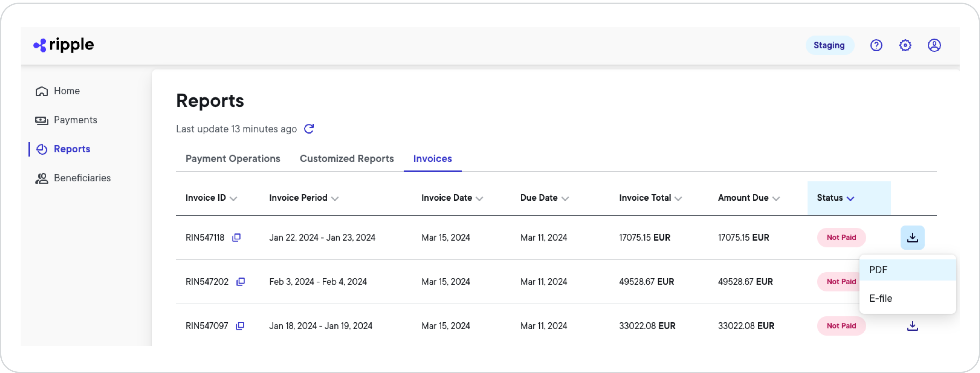Open the help icon in the top bar
The width and height of the screenshot is (980, 373).
pyautogui.click(x=877, y=45)
